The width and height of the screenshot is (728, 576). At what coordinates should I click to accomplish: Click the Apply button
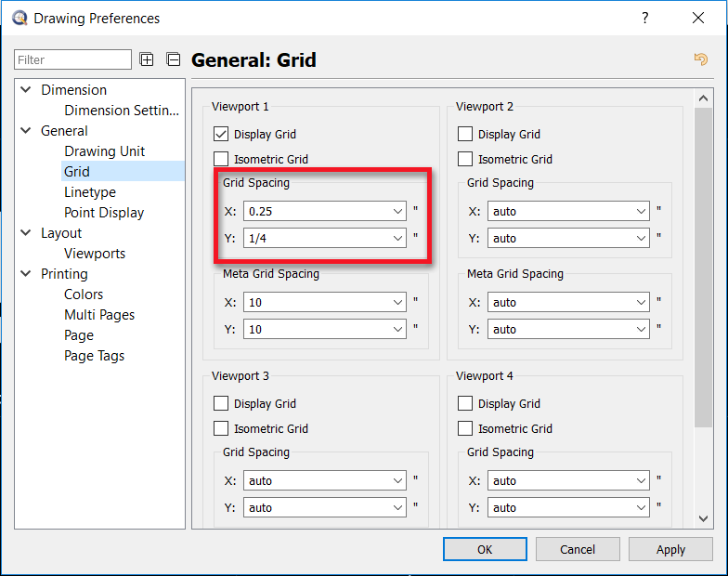(x=670, y=549)
